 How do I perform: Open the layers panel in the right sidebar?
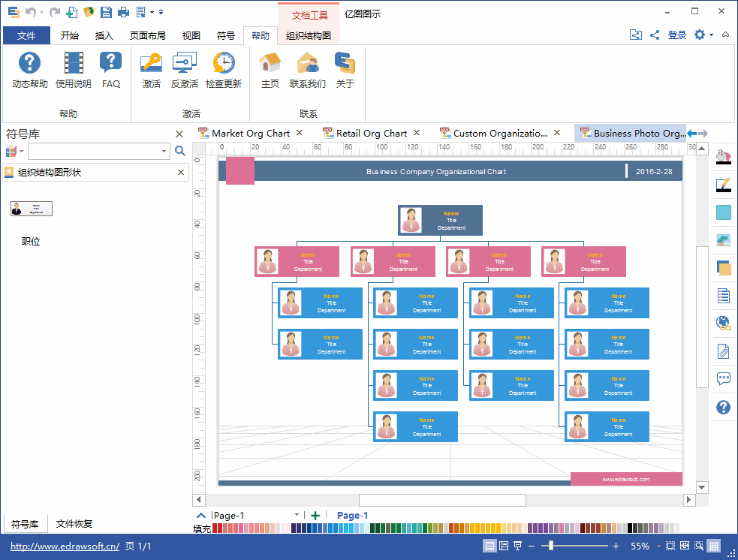pyautogui.click(x=724, y=268)
